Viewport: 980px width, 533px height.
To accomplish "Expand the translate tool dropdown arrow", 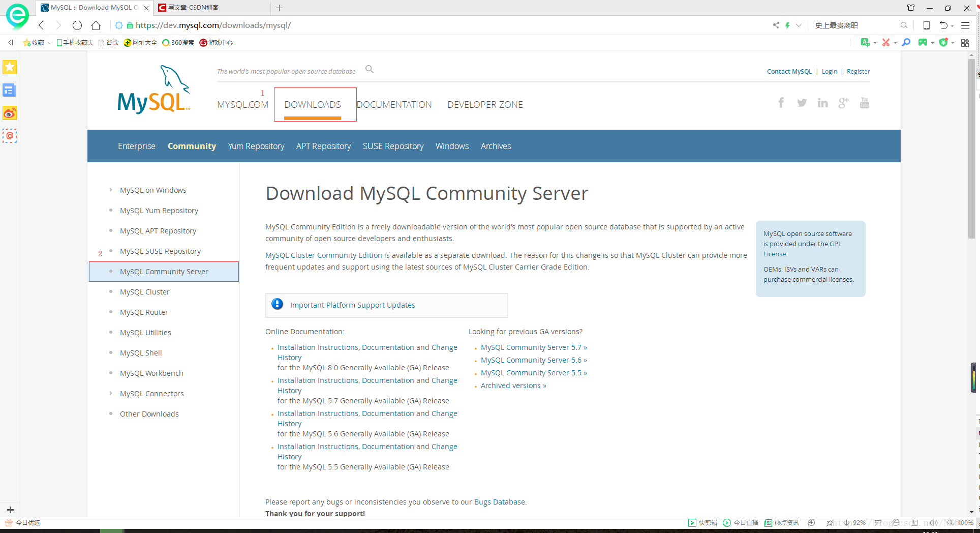I will tap(875, 43).
